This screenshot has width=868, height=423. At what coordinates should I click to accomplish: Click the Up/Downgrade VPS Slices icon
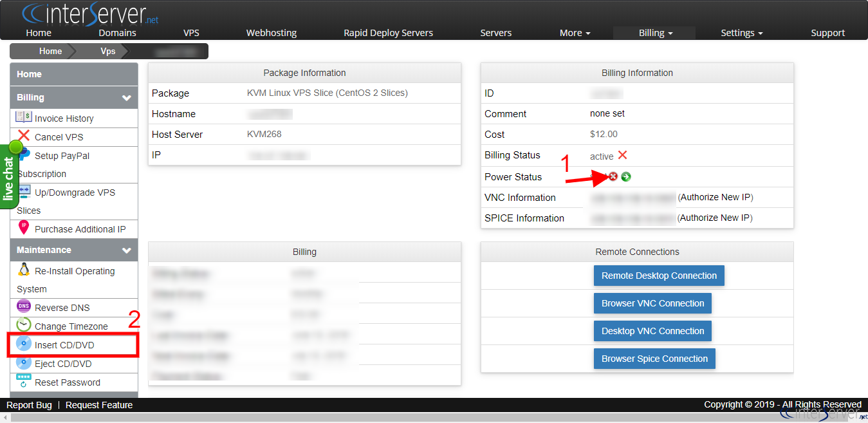[24, 191]
